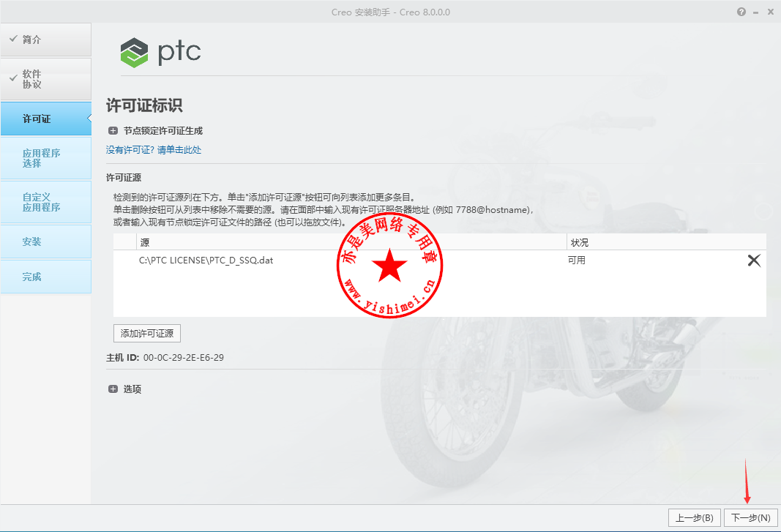The width and height of the screenshot is (781, 532).
Task: Select the 许可证 step
Action: [x=46, y=119]
